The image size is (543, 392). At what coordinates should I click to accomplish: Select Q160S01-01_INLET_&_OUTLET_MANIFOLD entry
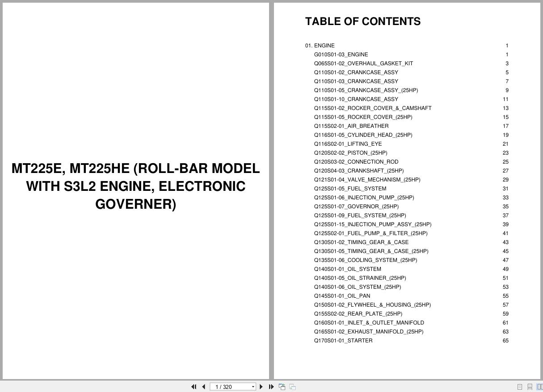click(x=369, y=323)
